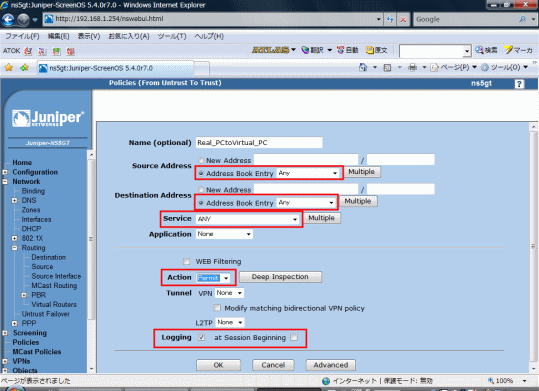This screenshot has width=539, height=391.
Task: Click the Name (optional) text field
Action: (x=259, y=143)
